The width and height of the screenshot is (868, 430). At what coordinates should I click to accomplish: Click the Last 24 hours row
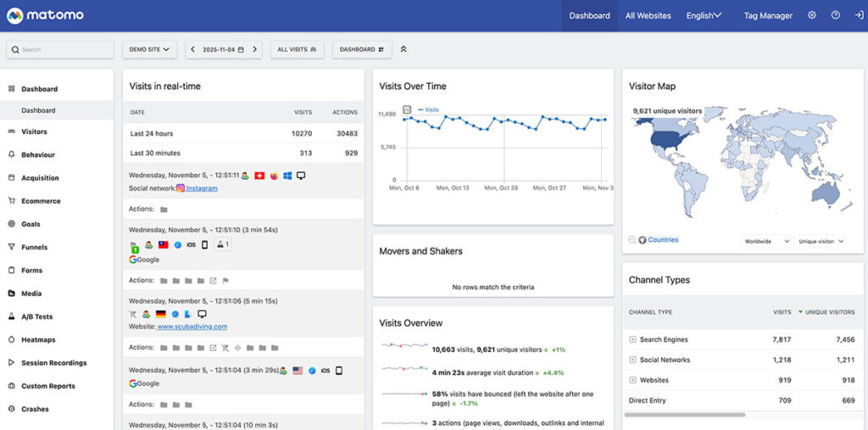point(243,133)
